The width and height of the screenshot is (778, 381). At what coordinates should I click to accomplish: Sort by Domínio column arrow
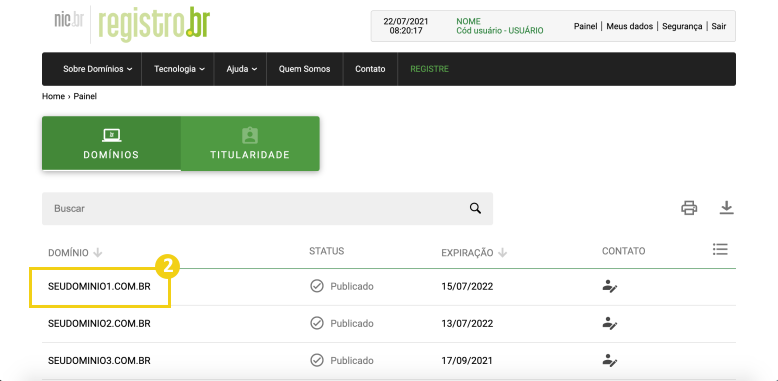tap(98, 253)
